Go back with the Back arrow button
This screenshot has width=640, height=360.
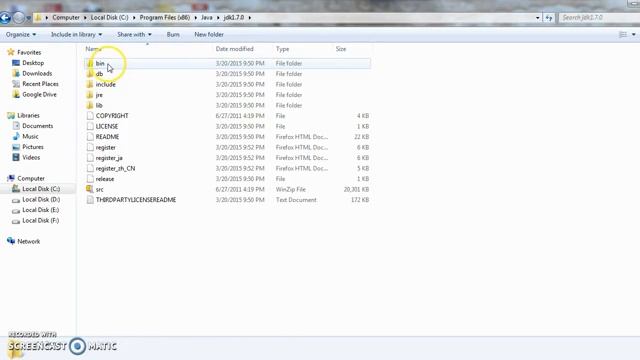[x=5, y=18]
